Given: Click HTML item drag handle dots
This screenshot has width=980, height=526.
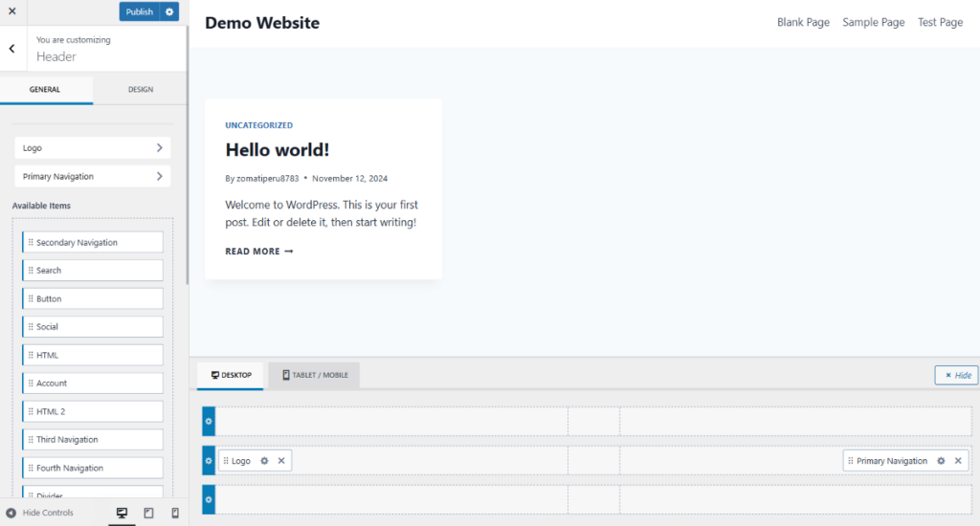Looking at the screenshot, I should click(x=31, y=355).
